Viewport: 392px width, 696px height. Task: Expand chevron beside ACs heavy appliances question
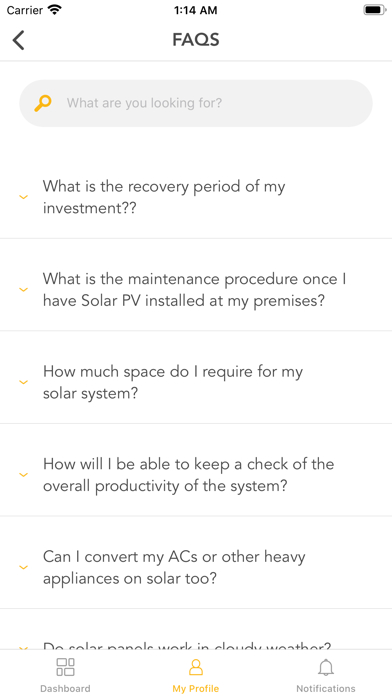coord(24,567)
